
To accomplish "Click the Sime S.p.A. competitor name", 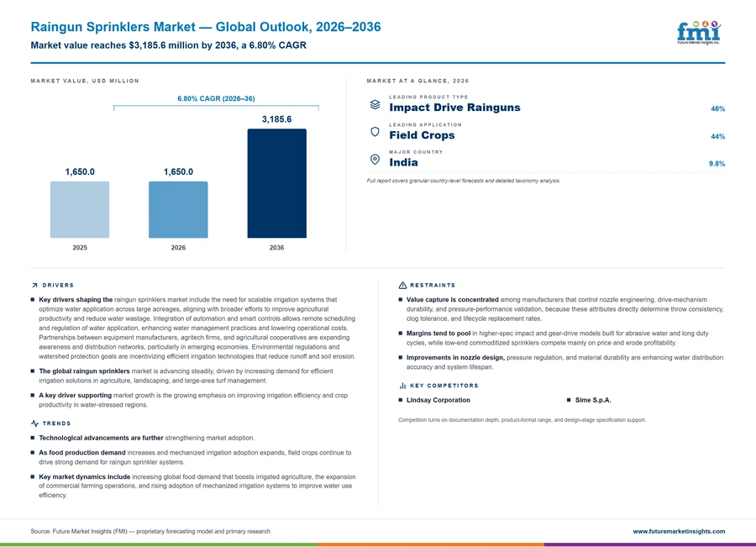I will tap(593, 400).
